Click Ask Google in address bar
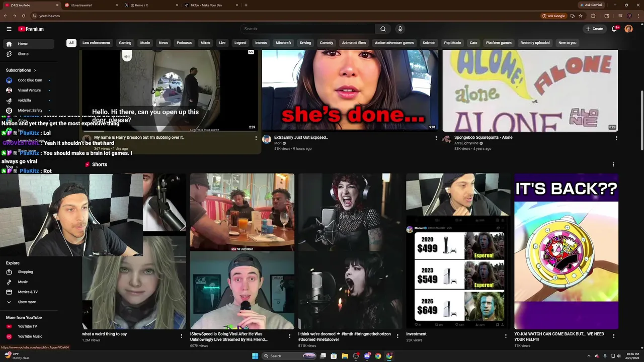This screenshot has height=362, width=644. point(553,16)
